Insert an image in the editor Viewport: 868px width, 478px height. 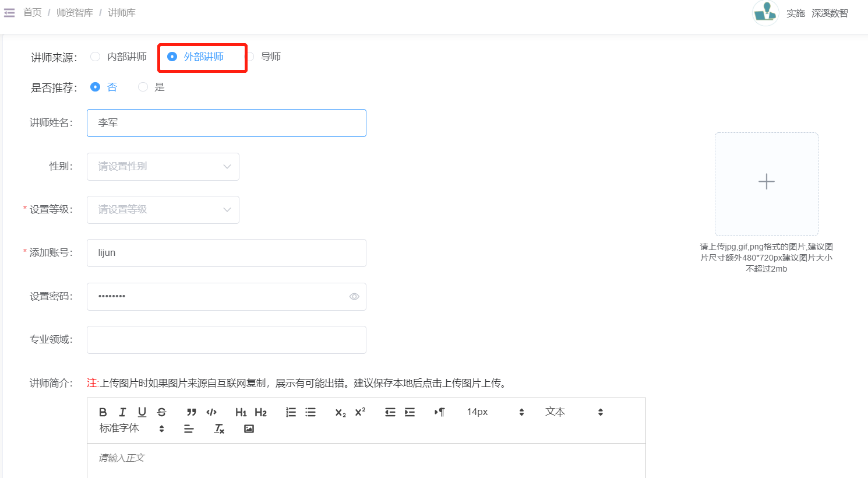(249, 428)
